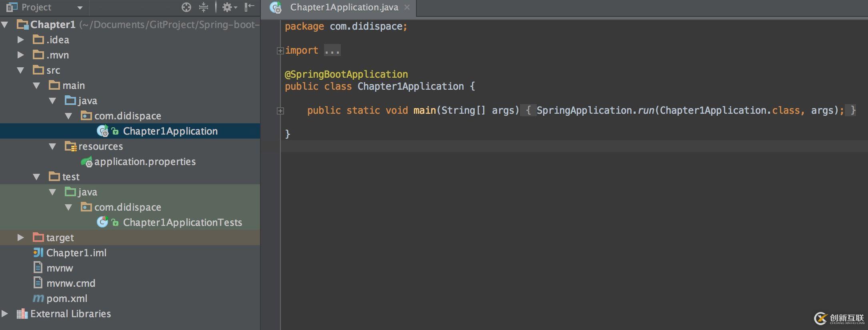Click the External Libraries bars icon
This screenshot has width=868, height=330.
tap(22, 314)
